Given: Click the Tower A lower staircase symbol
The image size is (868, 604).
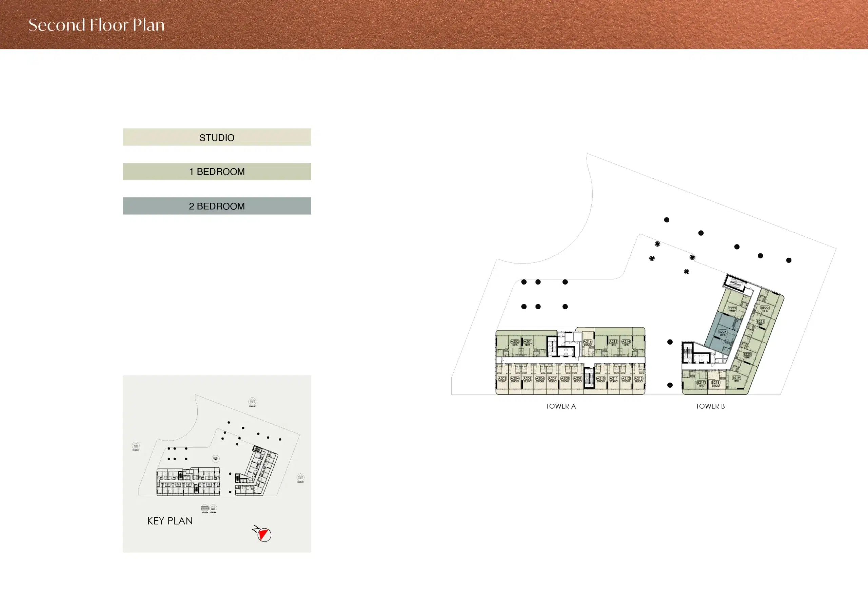Looking at the screenshot, I should click(x=589, y=378).
